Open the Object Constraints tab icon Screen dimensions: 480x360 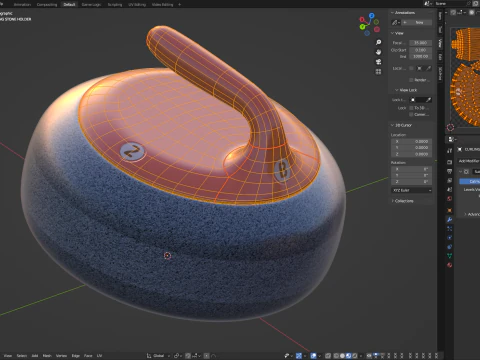tap(449, 247)
